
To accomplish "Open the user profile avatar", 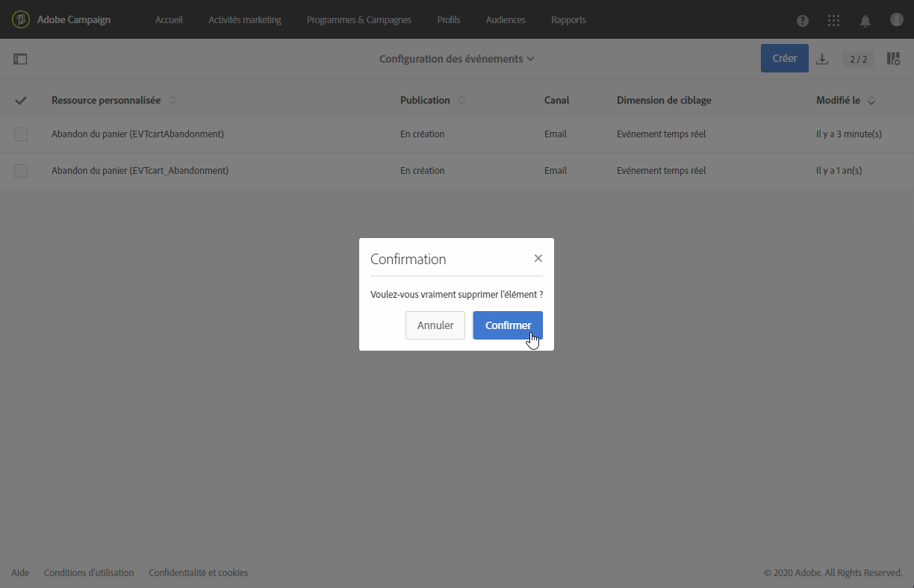I will click(x=897, y=19).
